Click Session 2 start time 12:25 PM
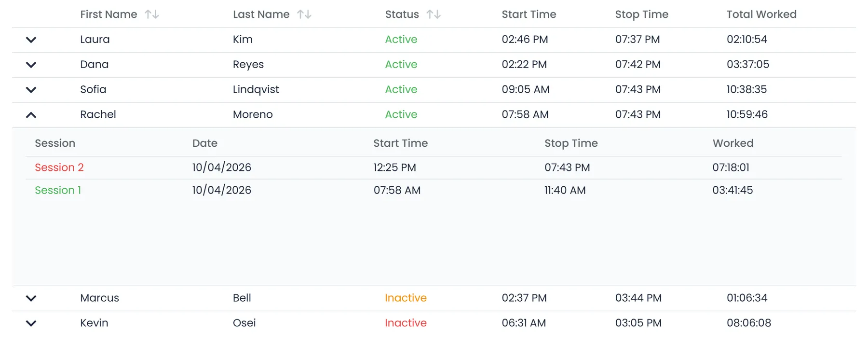Image resolution: width=868 pixels, height=349 pixels. (395, 168)
